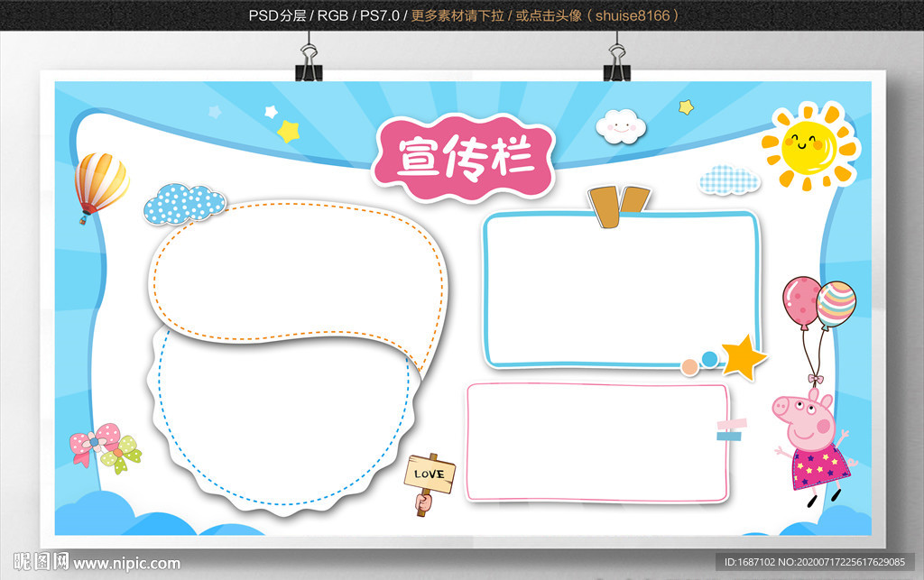Click the 或点击头像 (shuise8166) text
The height and width of the screenshot is (580, 924).
pos(597,16)
